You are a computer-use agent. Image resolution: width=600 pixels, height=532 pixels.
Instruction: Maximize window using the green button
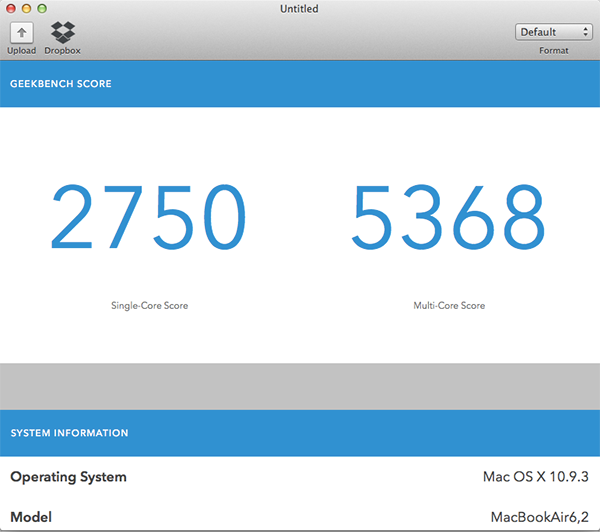[x=42, y=8]
